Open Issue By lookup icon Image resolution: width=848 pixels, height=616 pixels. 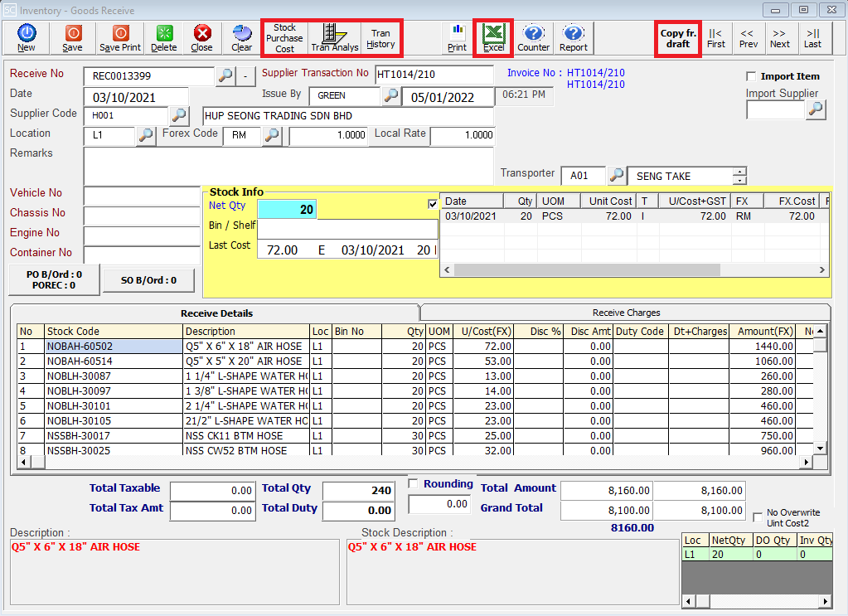pos(390,95)
